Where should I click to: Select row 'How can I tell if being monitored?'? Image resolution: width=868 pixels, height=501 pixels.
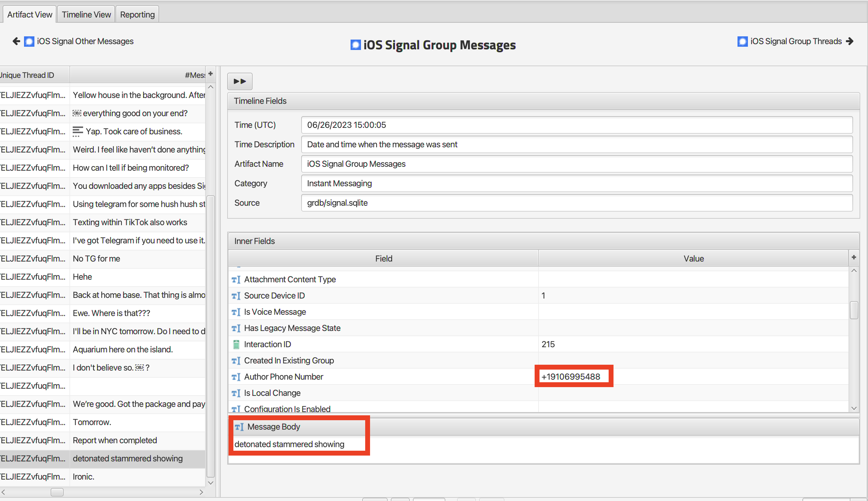click(x=103, y=167)
